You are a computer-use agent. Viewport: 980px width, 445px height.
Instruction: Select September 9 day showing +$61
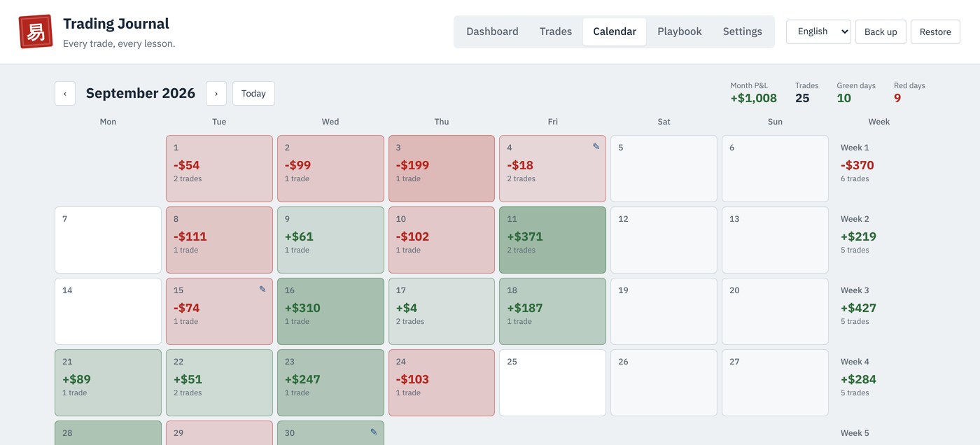pyautogui.click(x=330, y=240)
